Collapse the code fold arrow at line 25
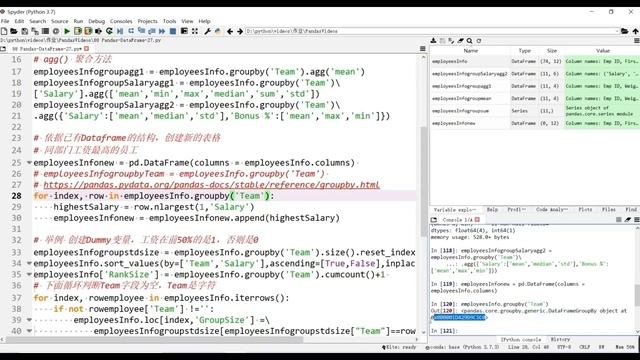Screen dimensions: 640x360 pyautogui.click(x=29, y=163)
